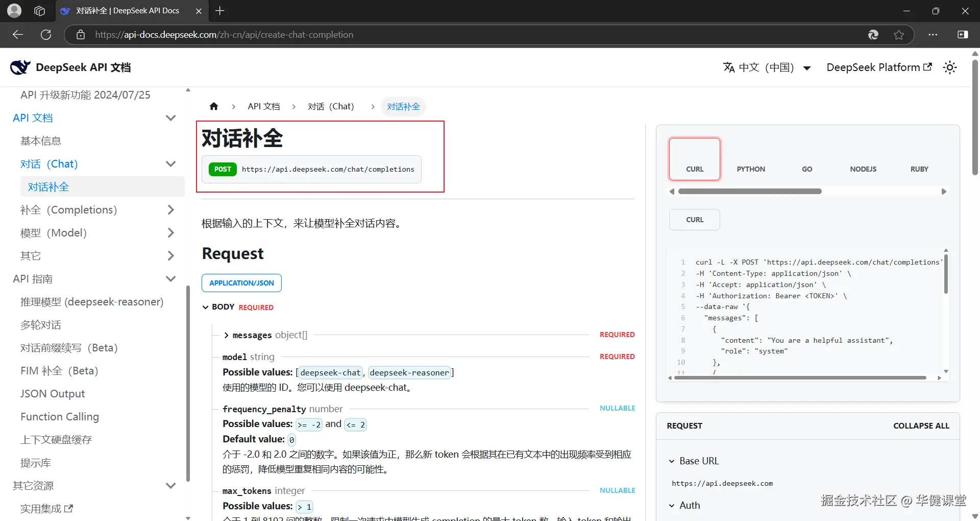
Task: Click the language tabs horizontal scrollbar
Action: tap(750, 192)
